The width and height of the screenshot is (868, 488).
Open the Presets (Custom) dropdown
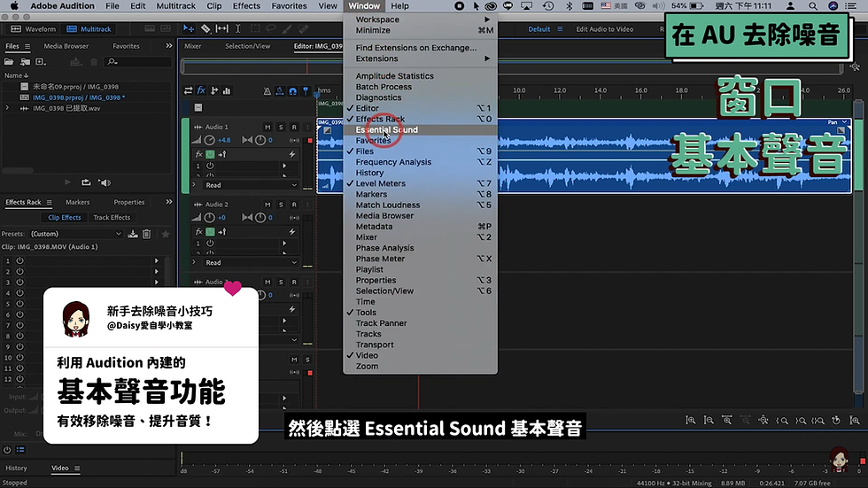76,234
